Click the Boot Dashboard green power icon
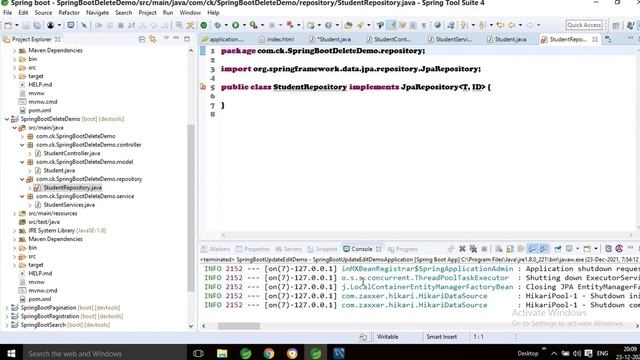This screenshot has height=360, width=640. pos(204,25)
